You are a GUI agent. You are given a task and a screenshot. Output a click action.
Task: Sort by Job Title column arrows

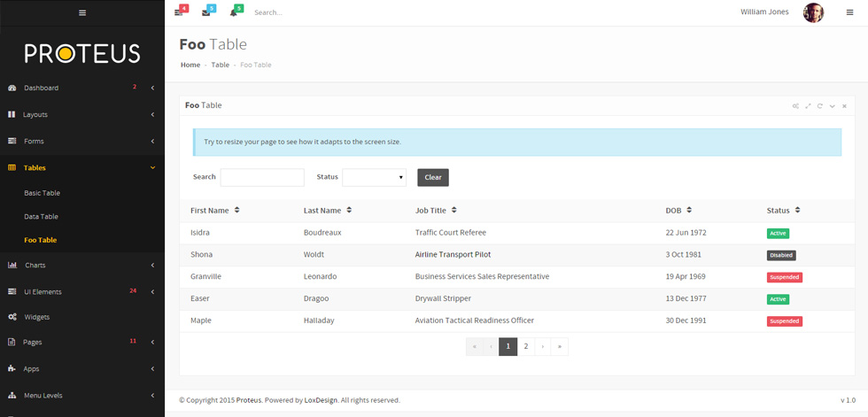453,210
